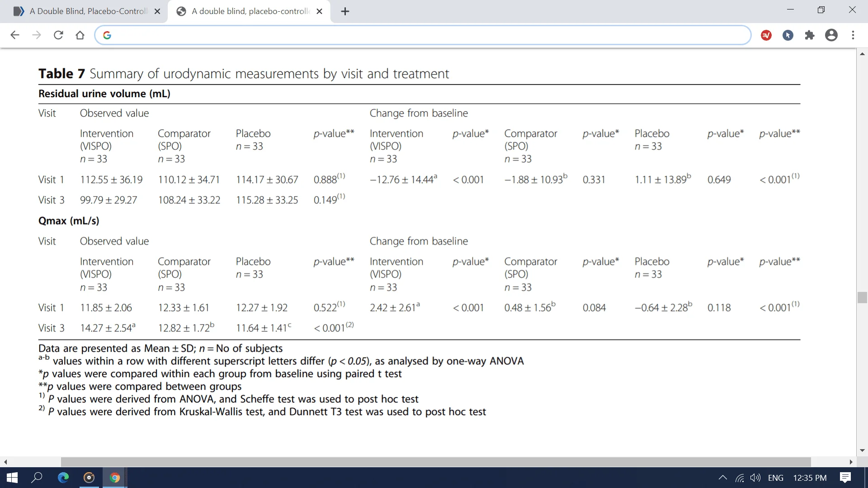Focus the browser address bar
868x488 pixels.
click(423, 35)
